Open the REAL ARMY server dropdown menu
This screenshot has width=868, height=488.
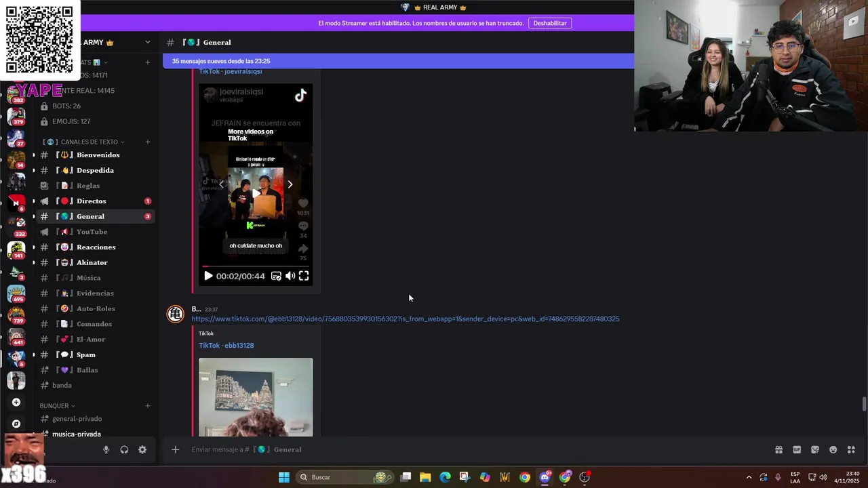[x=147, y=42]
